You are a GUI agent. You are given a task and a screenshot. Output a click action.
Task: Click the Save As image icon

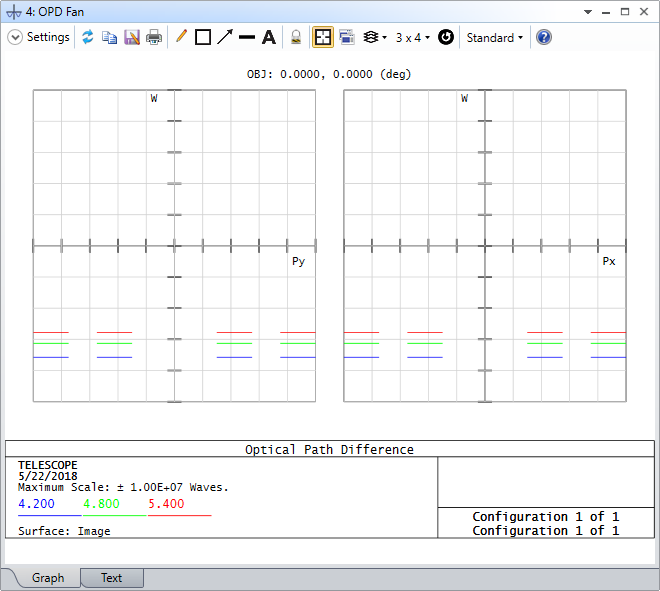pyautogui.click(x=132, y=37)
